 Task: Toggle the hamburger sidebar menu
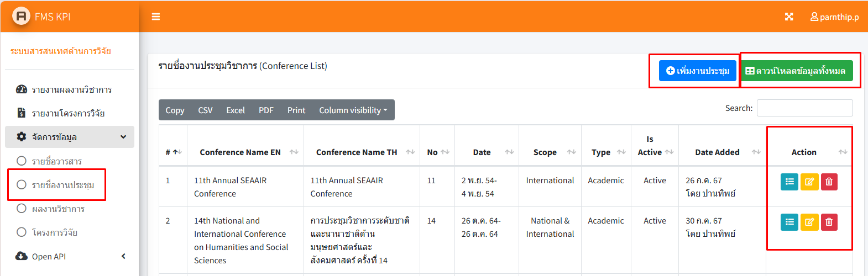pyautogui.click(x=156, y=17)
